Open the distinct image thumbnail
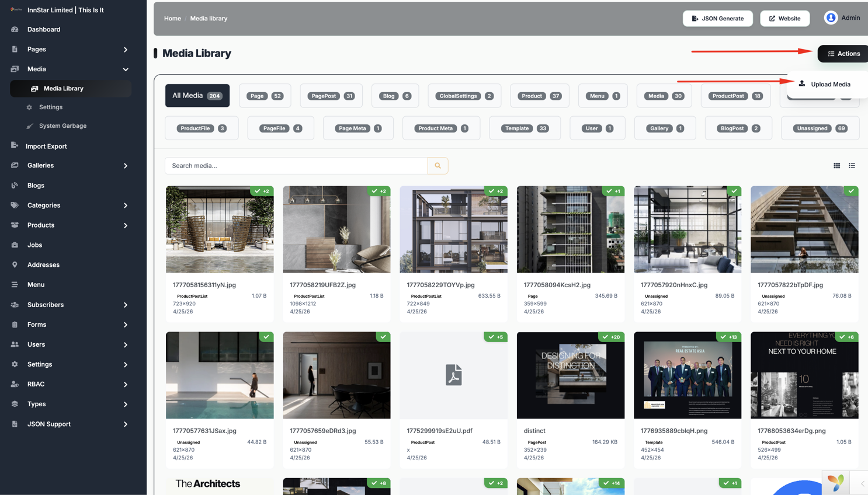Viewport: 868px width, 495px height. coord(571,375)
